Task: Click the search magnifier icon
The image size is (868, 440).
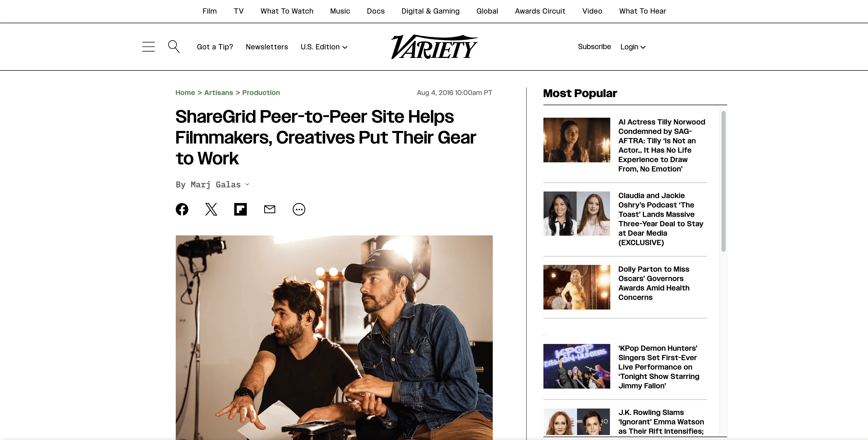Action: click(174, 47)
